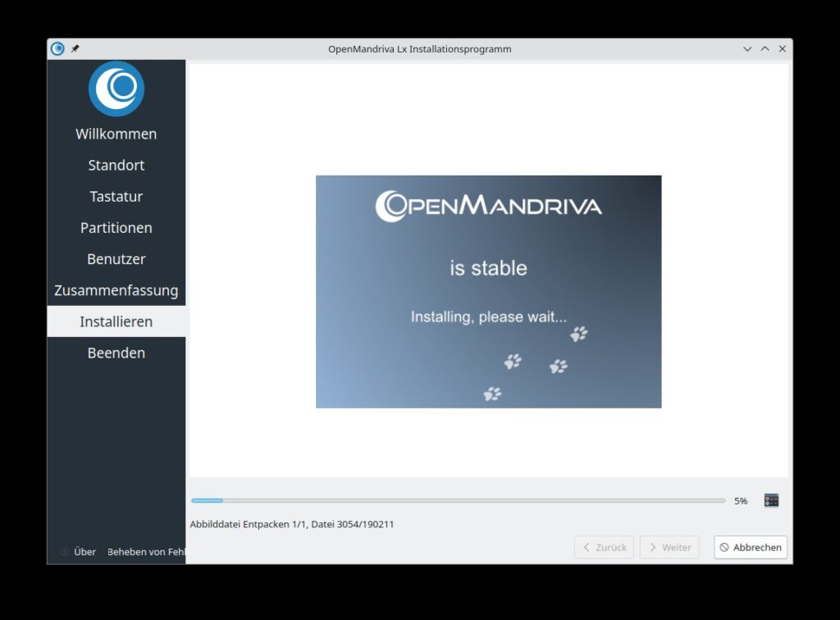Select the Zusammenfassung step

(x=116, y=290)
